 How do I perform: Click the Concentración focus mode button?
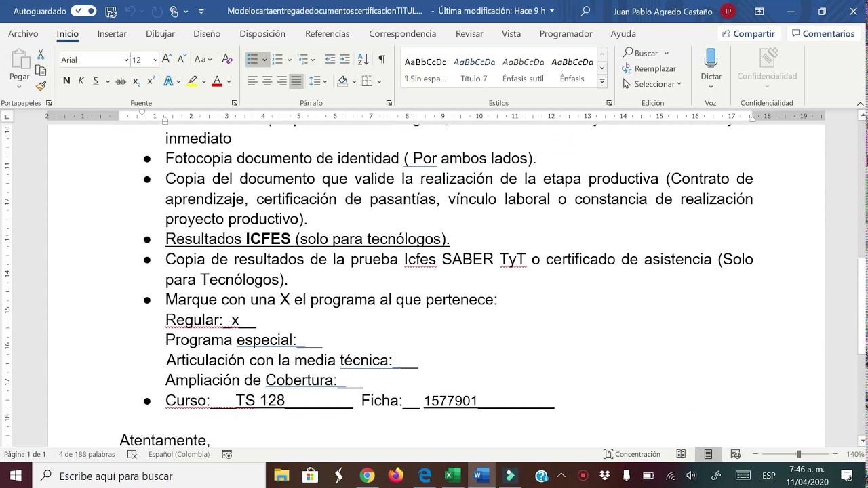632,454
